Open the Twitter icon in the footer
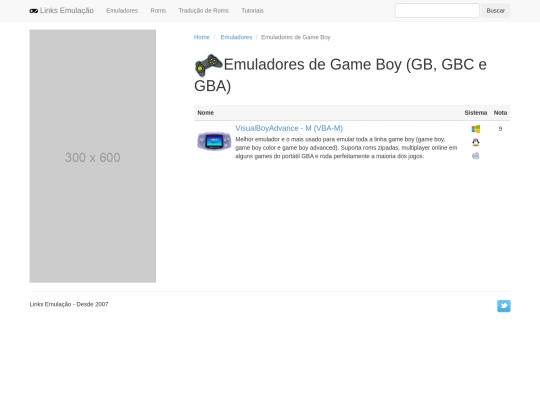Image resolution: width=540 pixels, height=405 pixels. point(503,306)
